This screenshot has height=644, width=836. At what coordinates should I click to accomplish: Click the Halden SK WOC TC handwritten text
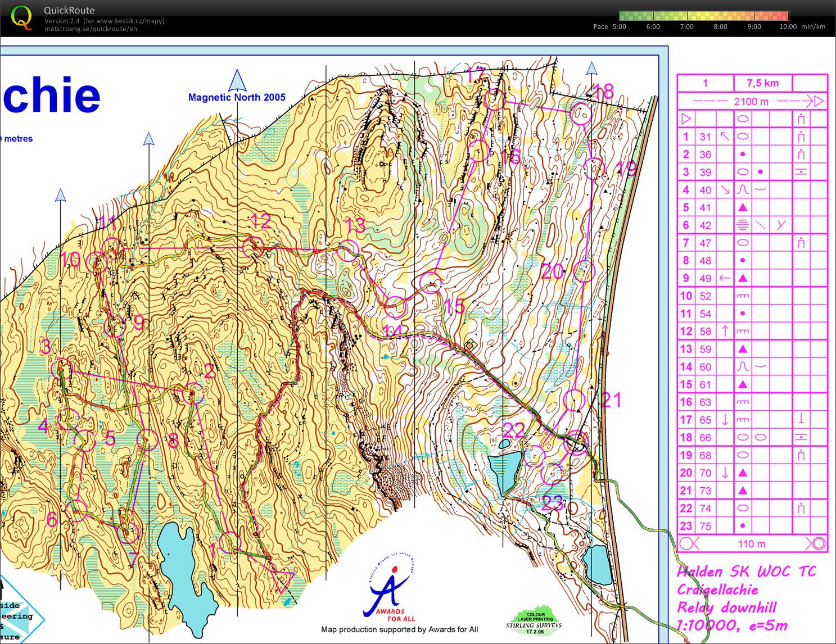coord(746,572)
